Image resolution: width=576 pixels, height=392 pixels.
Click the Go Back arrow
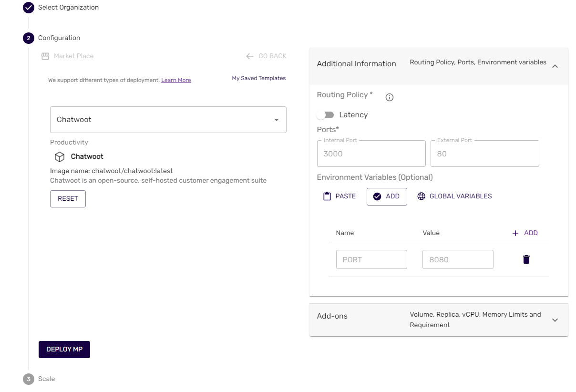[x=249, y=56]
